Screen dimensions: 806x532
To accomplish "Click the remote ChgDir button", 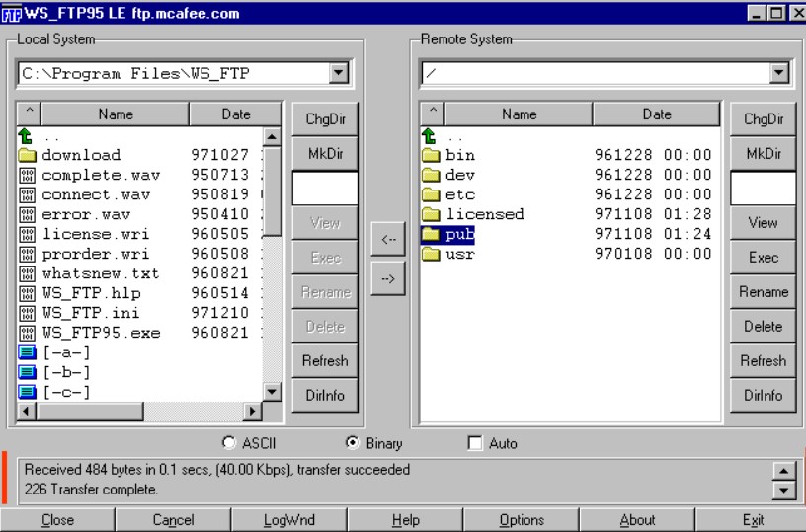I will [x=763, y=119].
